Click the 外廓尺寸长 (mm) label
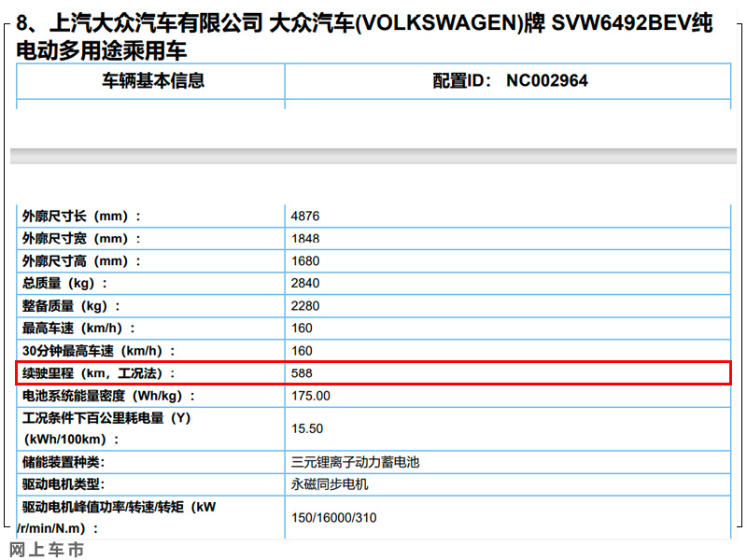Image resolution: width=747 pixels, height=560 pixels. (81, 217)
